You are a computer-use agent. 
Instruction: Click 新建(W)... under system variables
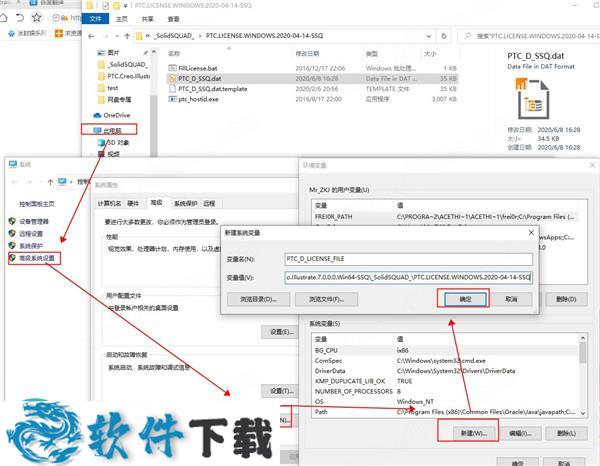click(x=474, y=433)
